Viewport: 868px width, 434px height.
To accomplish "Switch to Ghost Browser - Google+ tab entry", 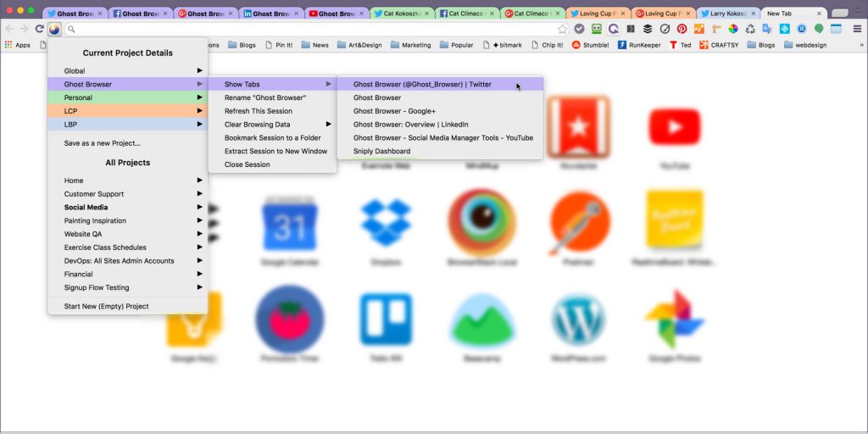I will (440, 111).
